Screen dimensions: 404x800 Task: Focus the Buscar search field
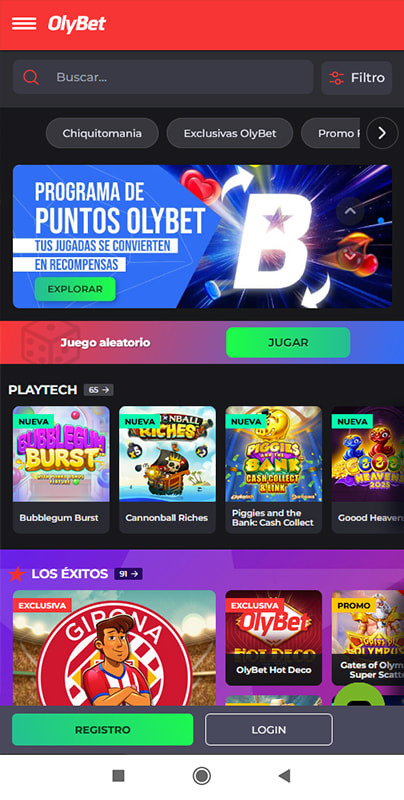163,77
